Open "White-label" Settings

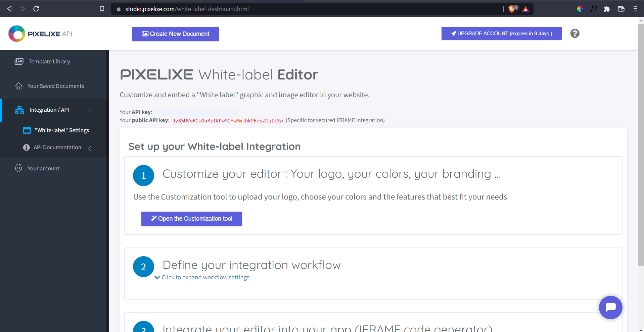(x=62, y=130)
